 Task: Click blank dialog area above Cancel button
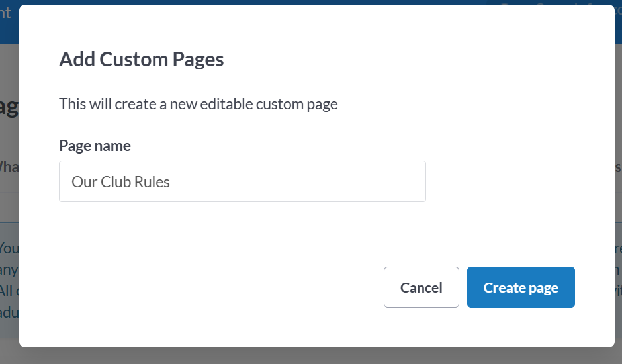421,238
